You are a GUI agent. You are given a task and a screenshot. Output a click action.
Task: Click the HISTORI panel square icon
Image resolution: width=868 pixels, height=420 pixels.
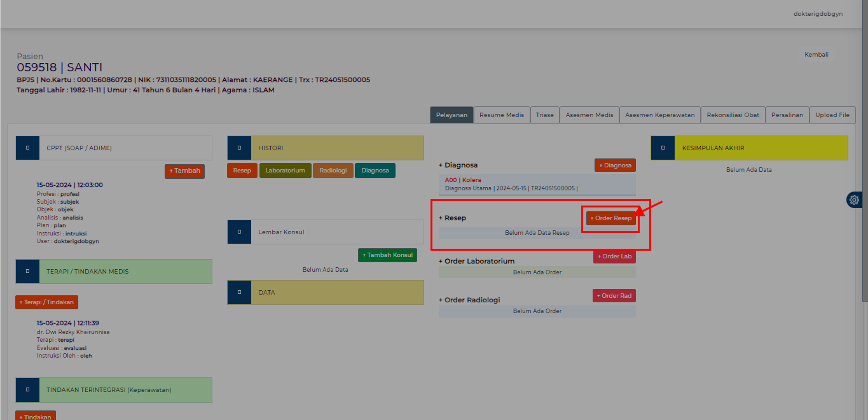click(x=239, y=148)
